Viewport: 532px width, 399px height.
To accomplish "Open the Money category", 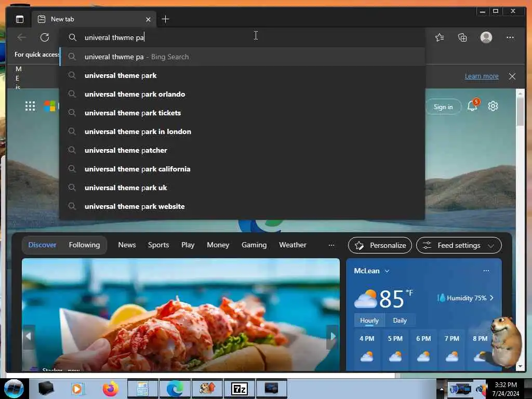I will pyautogui.click(x=218, y=245).
